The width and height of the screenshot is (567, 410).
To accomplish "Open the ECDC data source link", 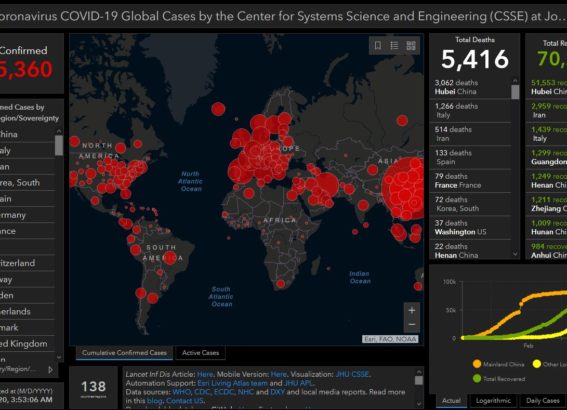I will point(223,392).
